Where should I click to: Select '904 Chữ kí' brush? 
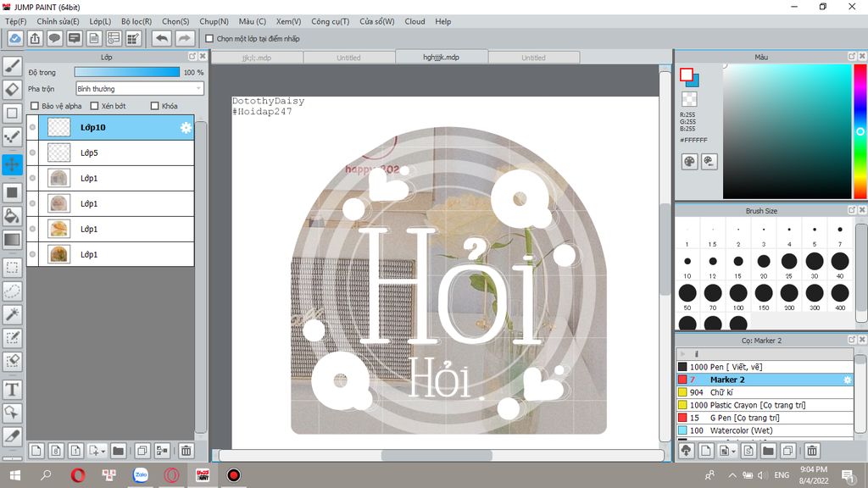click(x=765, y=392)
